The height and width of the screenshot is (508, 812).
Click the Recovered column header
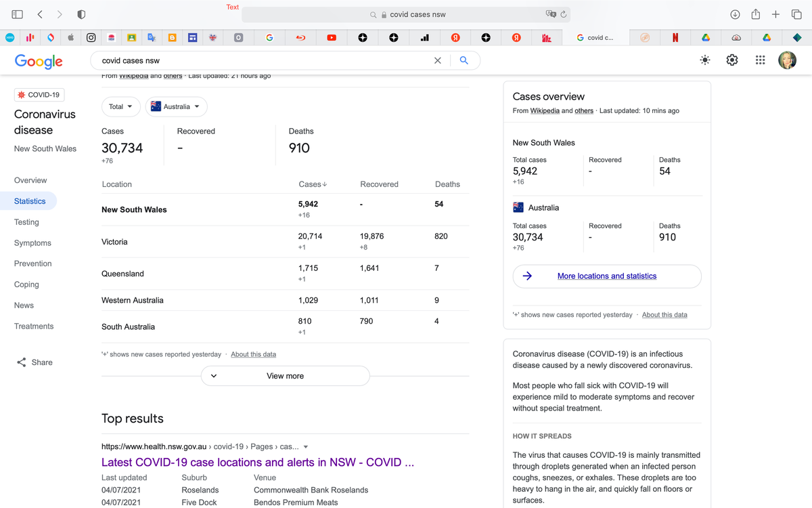379,184
